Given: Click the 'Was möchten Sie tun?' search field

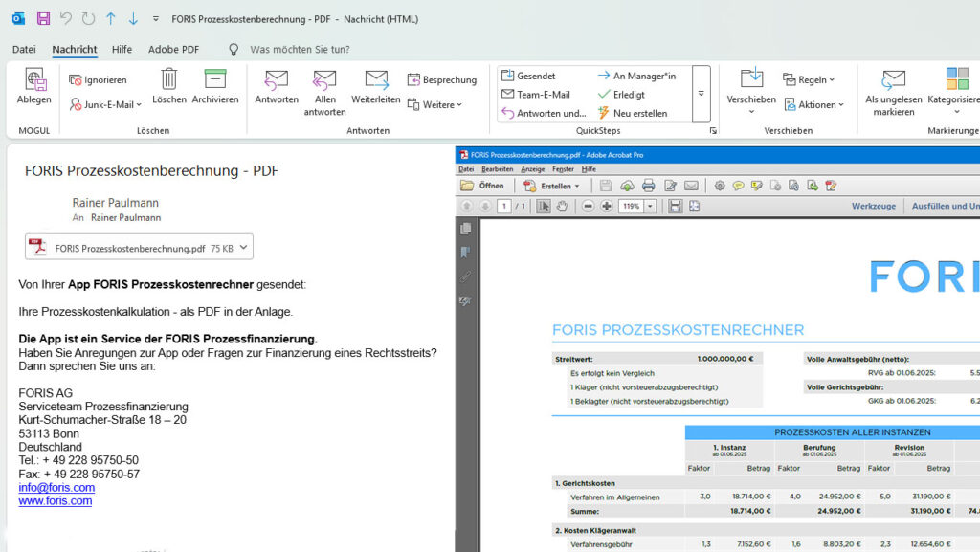Looking at the screenshot, I should pyautogui.click(x=300, y=50).
